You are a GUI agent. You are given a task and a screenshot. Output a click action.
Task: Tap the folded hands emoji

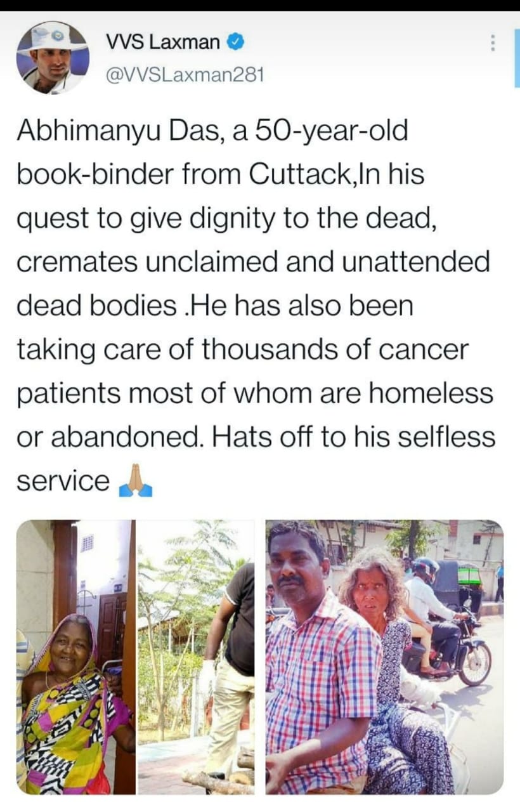136,480
